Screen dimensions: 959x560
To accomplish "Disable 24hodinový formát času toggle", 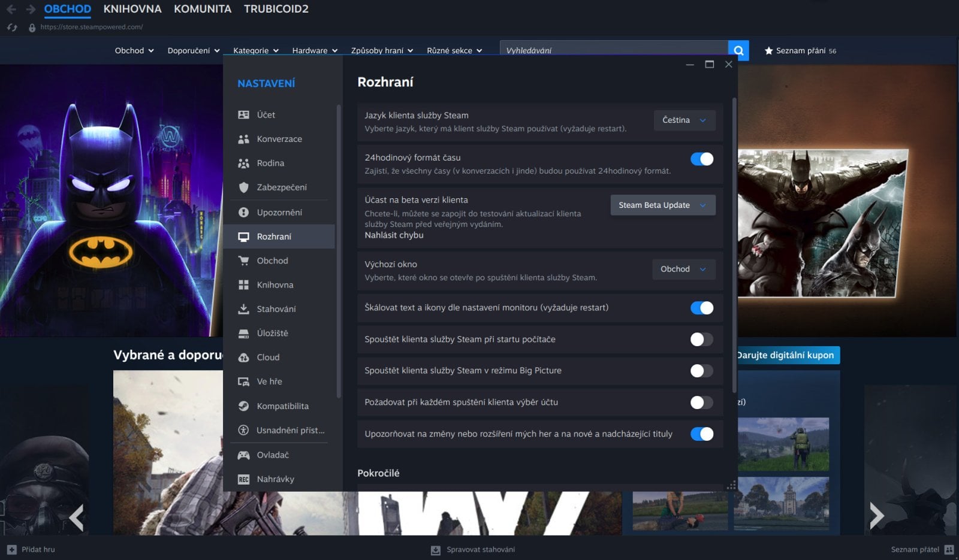I will coord(702,159).
